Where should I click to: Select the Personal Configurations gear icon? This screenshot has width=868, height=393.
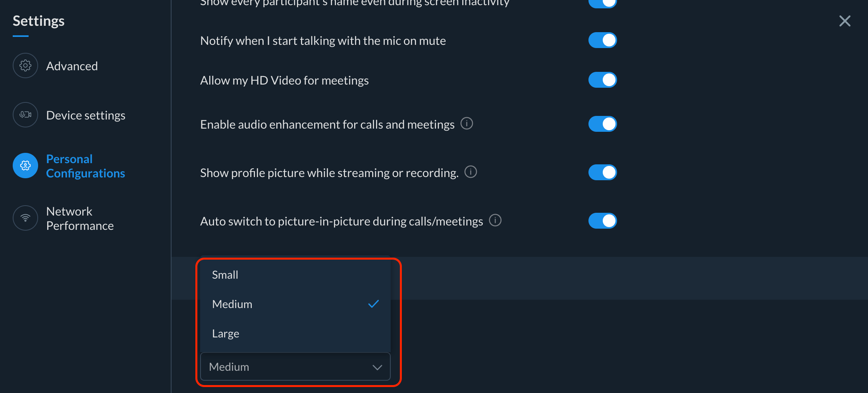pos(25,166)
